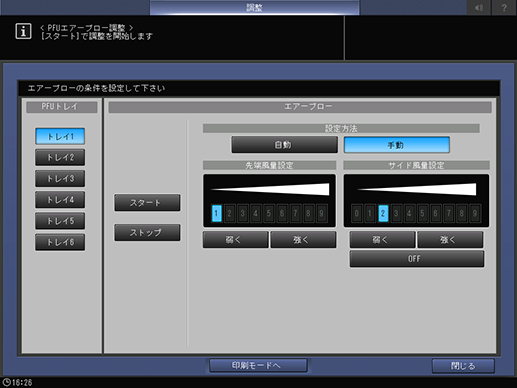Select トレイ5 in the PFU tray list

tap(60, 221)
